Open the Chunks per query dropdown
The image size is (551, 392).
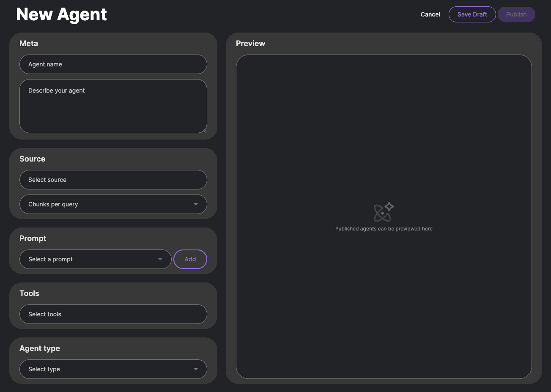pyautogui.click(x=113, y=204)
